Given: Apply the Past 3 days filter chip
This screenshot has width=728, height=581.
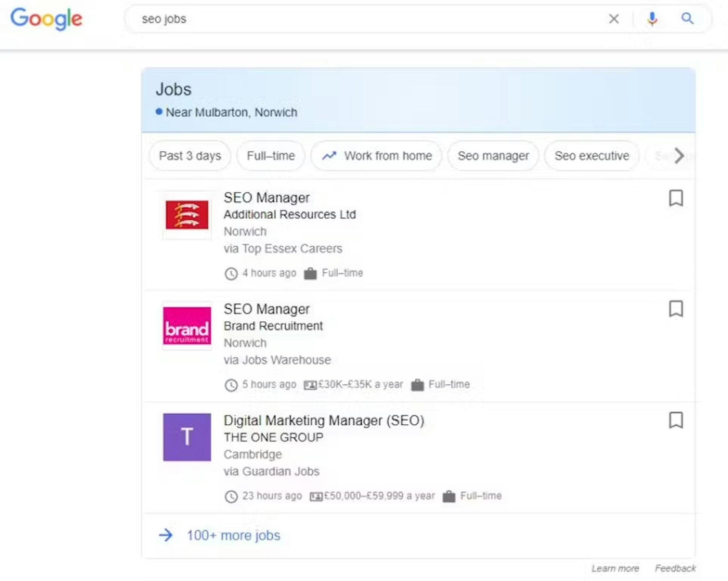Looking at the screenshot, I should (x=190, y=156).
